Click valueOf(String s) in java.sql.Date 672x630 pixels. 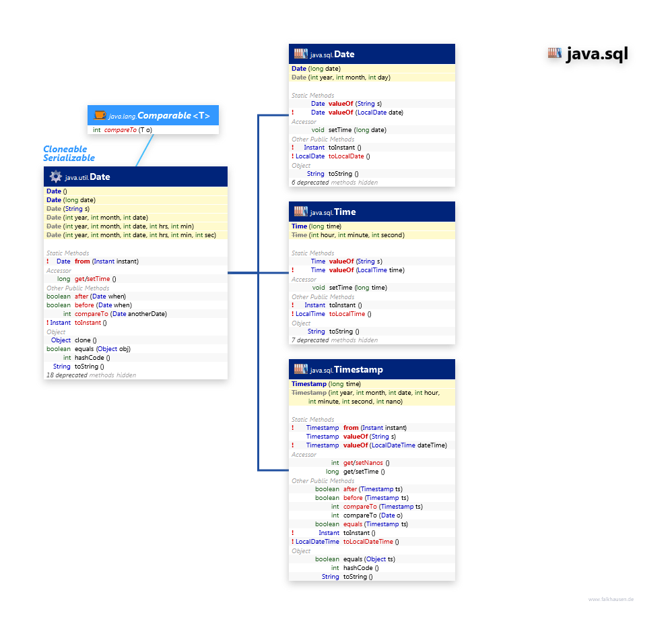[x=345, y=103]
